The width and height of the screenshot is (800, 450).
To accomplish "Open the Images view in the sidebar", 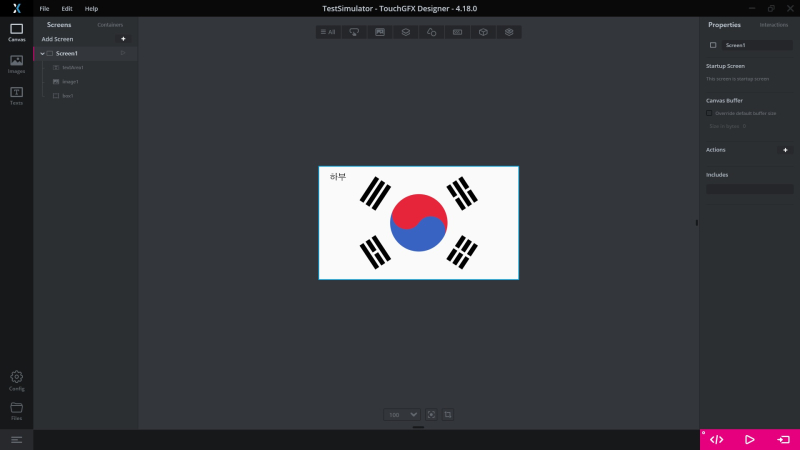I will (x=16, y=64).
